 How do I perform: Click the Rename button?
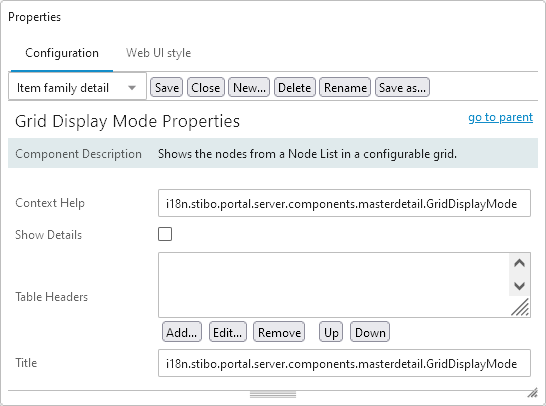(x=345, y=87)
